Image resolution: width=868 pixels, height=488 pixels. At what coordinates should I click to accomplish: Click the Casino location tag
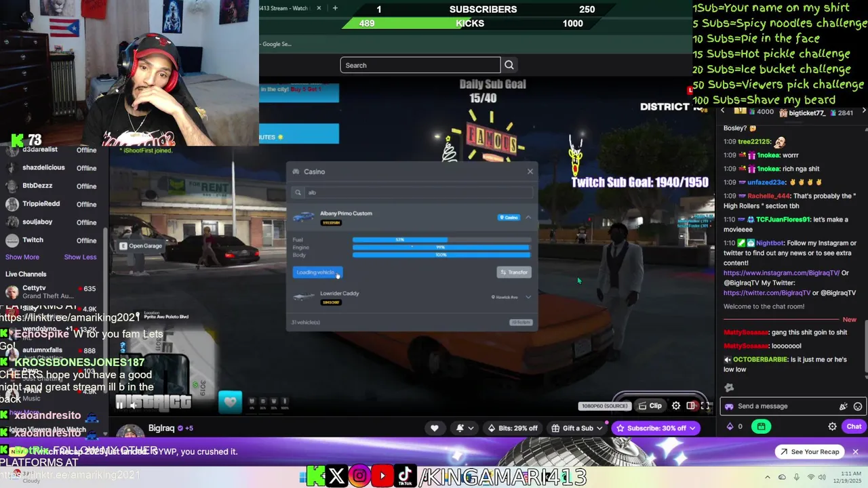pyautogui.click(x=509, y=218)
